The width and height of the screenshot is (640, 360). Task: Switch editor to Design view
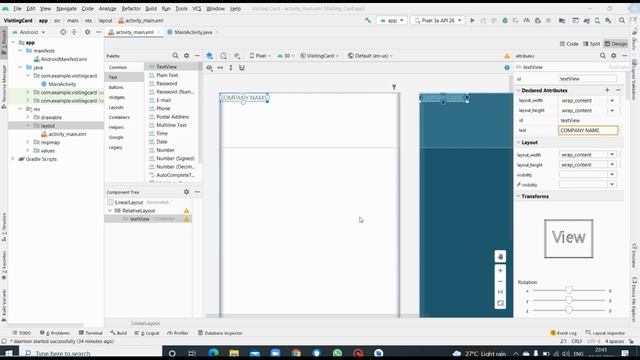pyautogui.click(x=616, y=44)
